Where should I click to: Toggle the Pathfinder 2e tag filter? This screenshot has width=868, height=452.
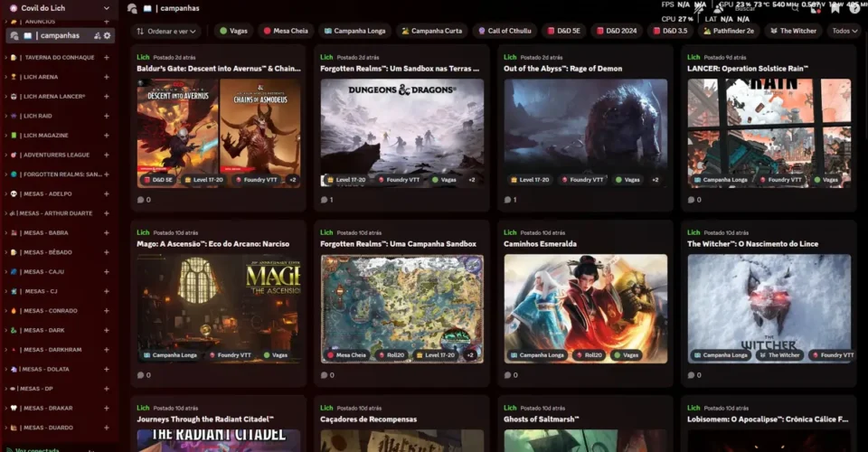point(729,31)
